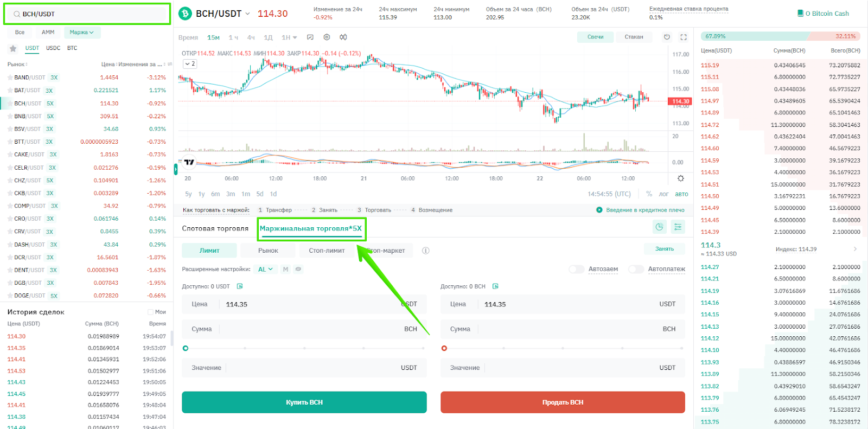
Task: Click the transfer icon next to Доступно: 0 BCH
Action: [x=495, y=286]
